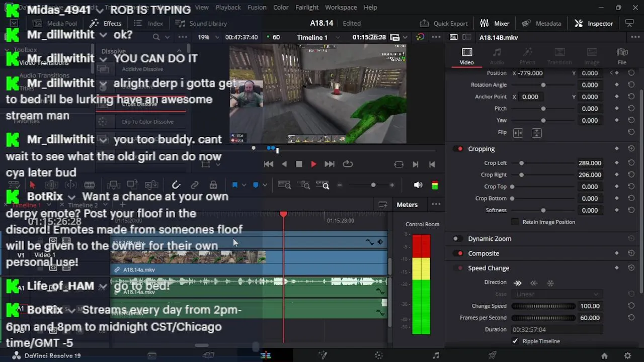Screen dimensions: 644x362
Task: Go to the previous clip edit
Action: pos(432,164)
